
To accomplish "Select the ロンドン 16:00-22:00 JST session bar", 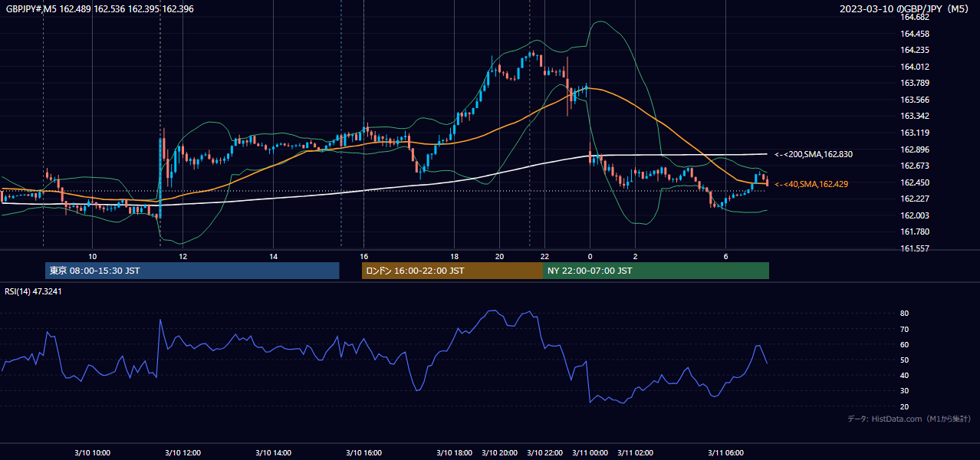I will [x=452, y=271].
